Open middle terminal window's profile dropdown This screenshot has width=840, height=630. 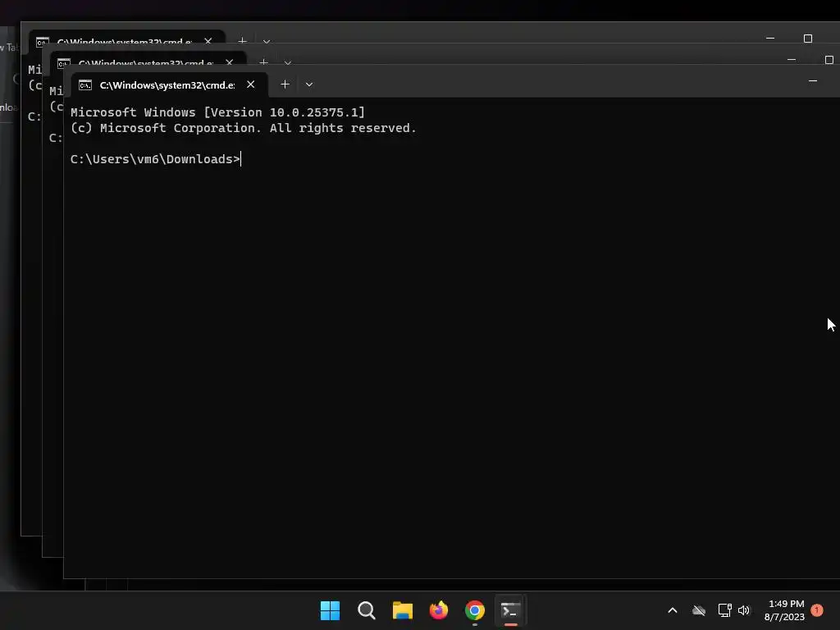(x=288, y=62)
